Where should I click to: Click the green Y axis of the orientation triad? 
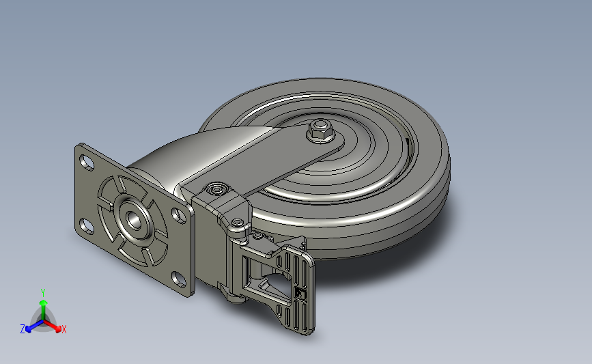pos(43,306)
